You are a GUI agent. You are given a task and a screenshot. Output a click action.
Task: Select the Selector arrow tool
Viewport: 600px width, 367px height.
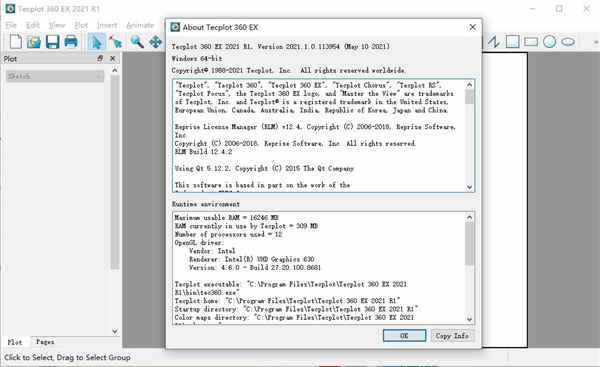pyautogui.click(x=96, y=41)
